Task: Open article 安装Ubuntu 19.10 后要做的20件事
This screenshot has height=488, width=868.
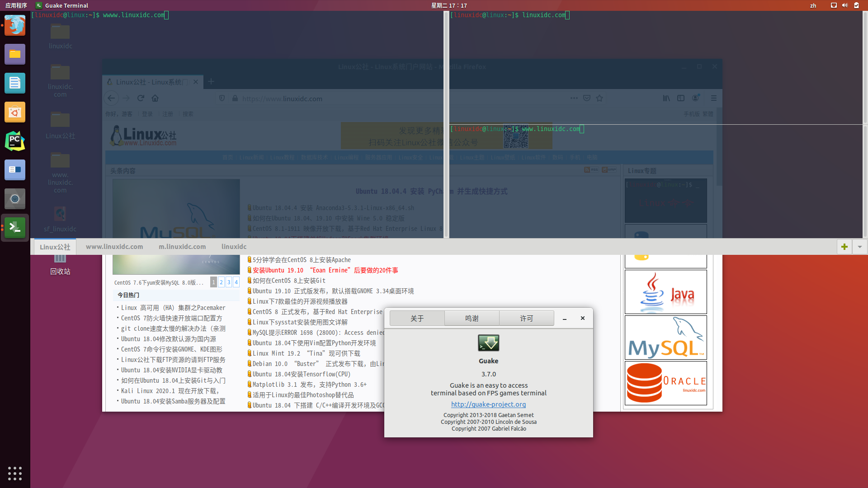Action: [325, 270]
